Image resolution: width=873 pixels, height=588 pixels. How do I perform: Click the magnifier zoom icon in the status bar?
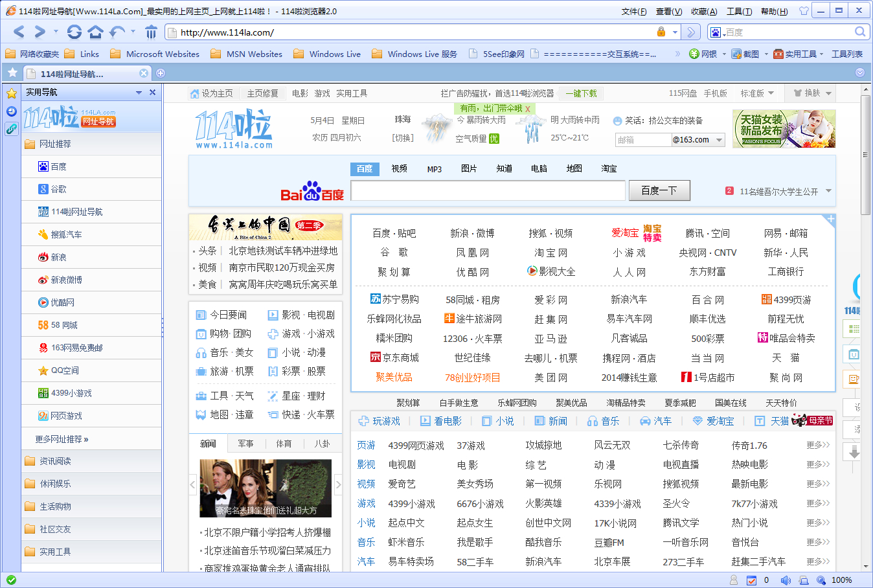(x=820, y=580)
